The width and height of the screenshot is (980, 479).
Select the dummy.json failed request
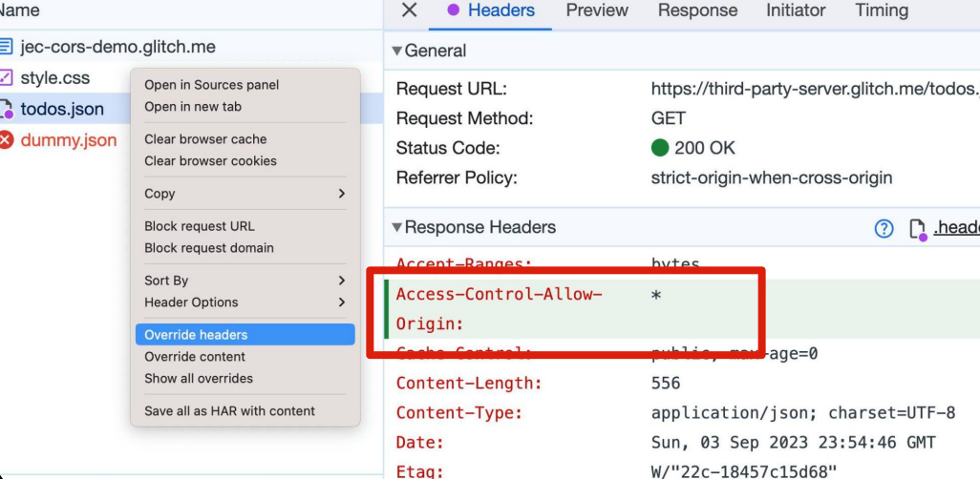click(69, 140)
